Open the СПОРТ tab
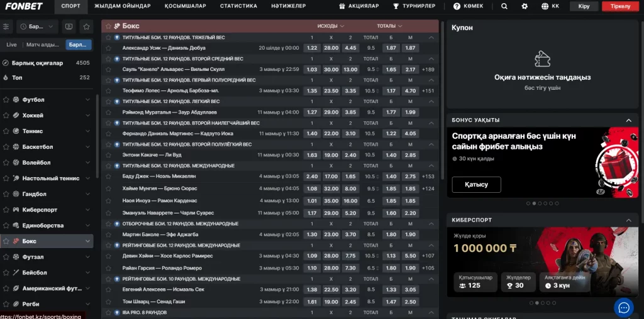This screenshot has width=644, height=319. pyautogui.click(x=70, y=6)
